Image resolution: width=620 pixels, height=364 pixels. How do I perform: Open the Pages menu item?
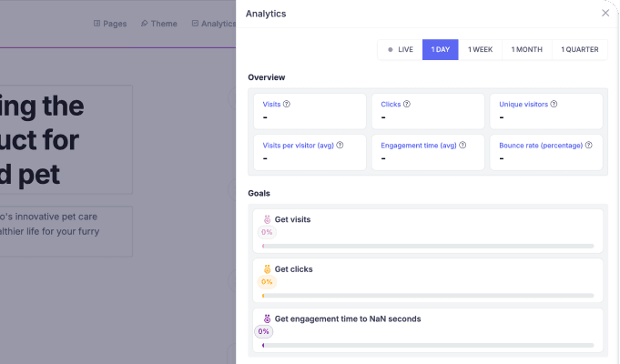110,24
